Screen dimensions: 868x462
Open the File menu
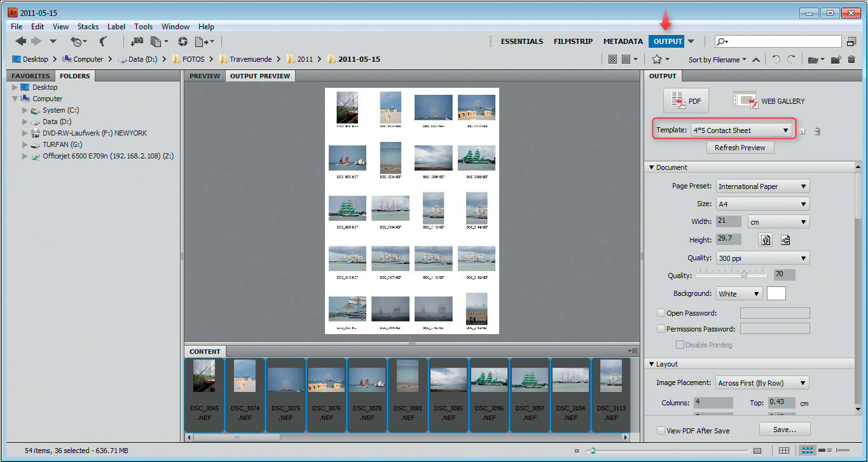(17, 27)
